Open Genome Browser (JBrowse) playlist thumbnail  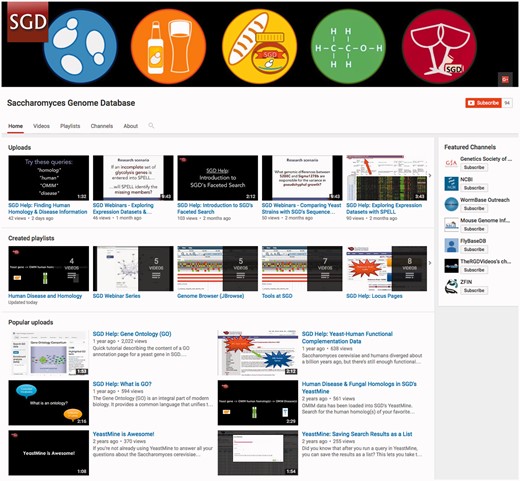click(x=218, y=268)
